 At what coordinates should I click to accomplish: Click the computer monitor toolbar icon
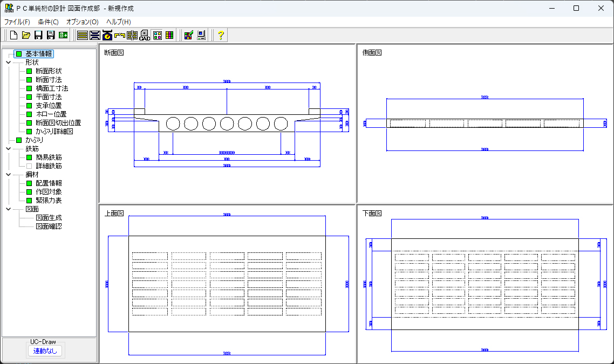pyautogui.click(x=201, y=35)
